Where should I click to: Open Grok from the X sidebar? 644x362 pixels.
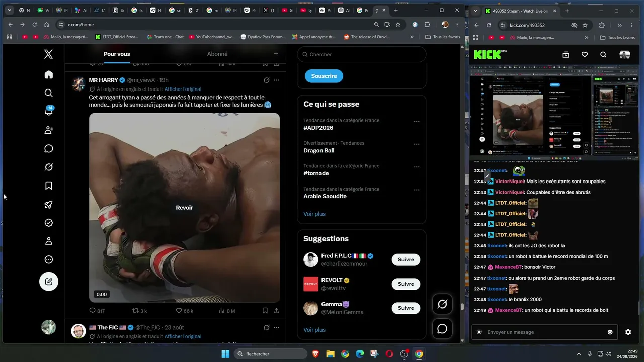click(49, 167)
